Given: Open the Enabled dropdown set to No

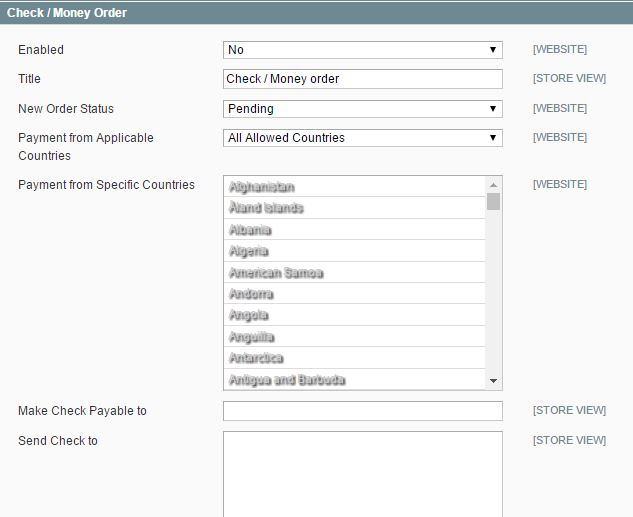Looking at the screenshot, I should tap(363, 50).
